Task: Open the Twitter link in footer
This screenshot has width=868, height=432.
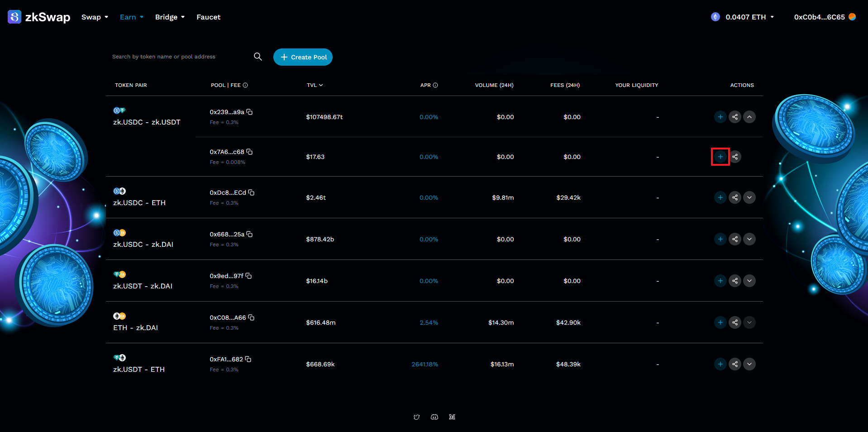Action: (416, 417)
